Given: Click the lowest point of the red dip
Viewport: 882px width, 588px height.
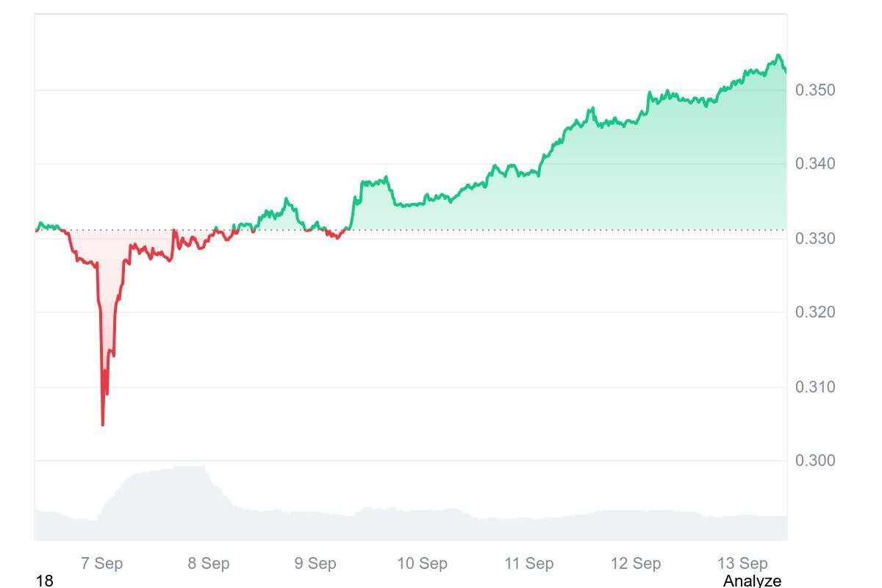Looking at the screenshot, I should (x=102, y=424).
